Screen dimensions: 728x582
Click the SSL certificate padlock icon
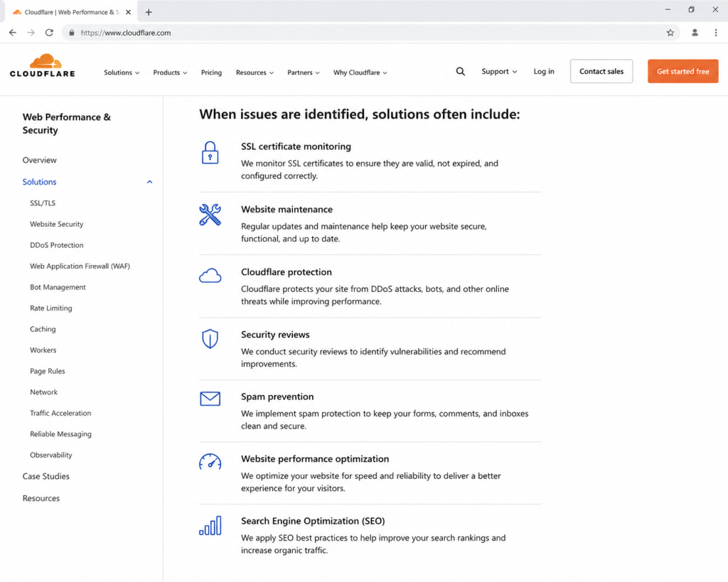point(210,153)
